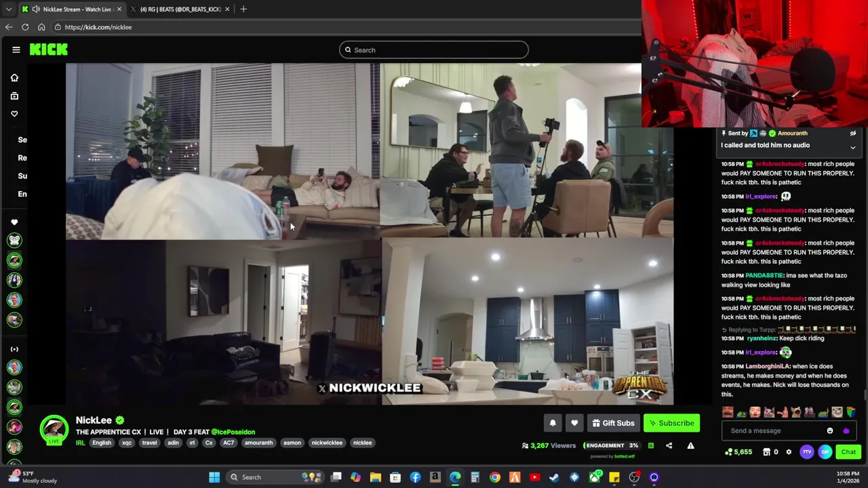Send message with green Chat button
Screen dimensions: 868x488
pyautogui.click(x=848, y=452)
